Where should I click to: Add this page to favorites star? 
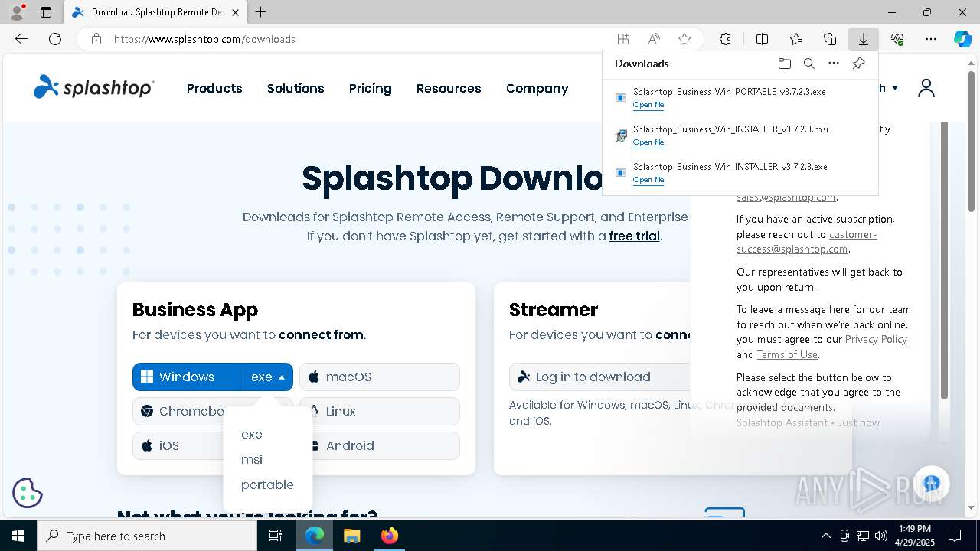click(x=684, y=39)
